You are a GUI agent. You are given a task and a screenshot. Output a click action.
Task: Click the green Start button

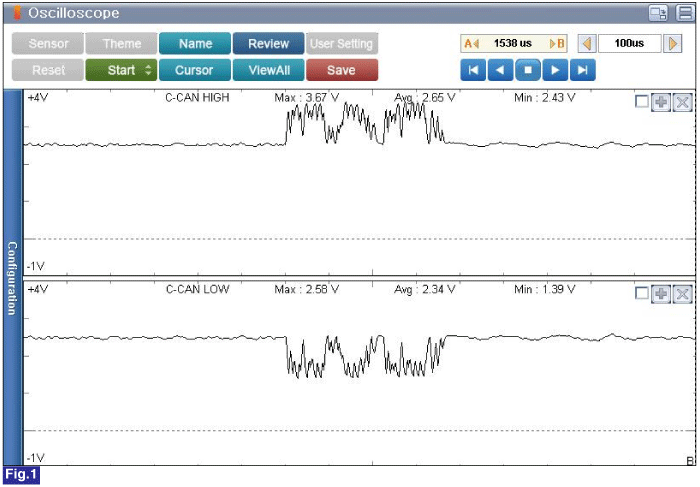[121, 70]
